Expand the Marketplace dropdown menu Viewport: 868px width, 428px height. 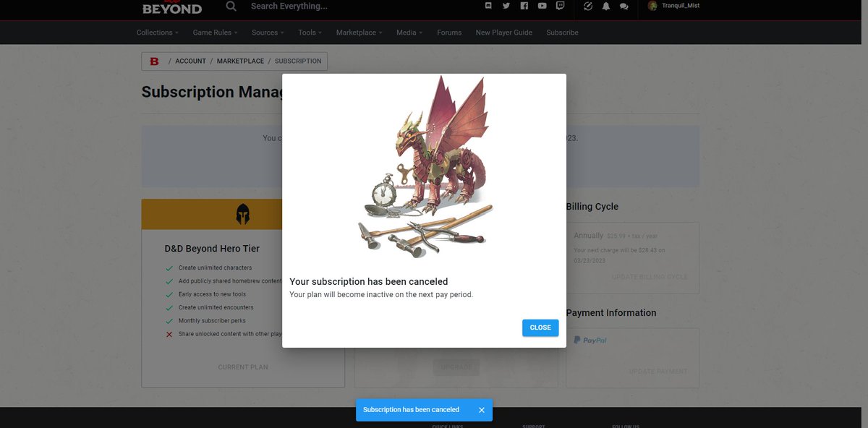359,33
